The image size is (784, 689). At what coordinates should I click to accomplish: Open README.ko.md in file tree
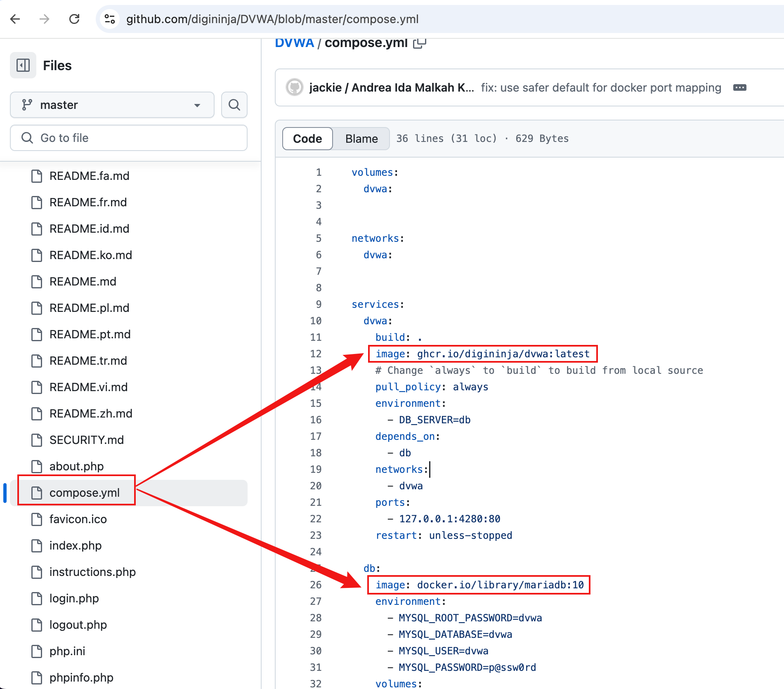click(91, 255)
